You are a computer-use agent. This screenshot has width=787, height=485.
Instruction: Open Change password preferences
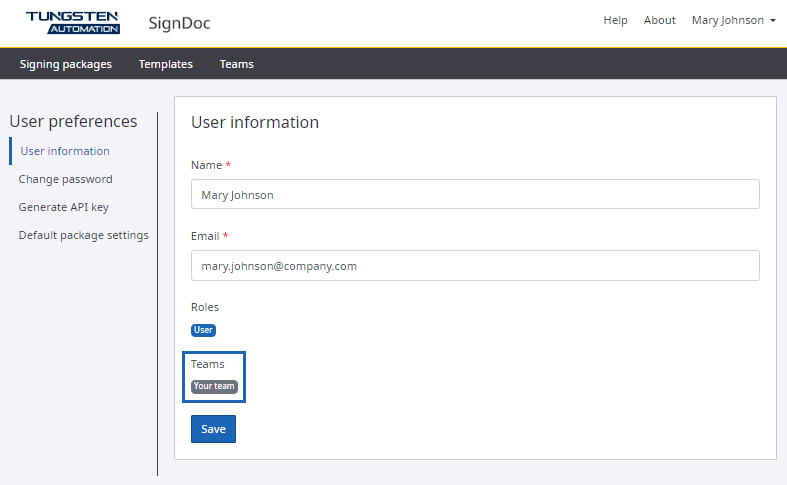(65, 179)
